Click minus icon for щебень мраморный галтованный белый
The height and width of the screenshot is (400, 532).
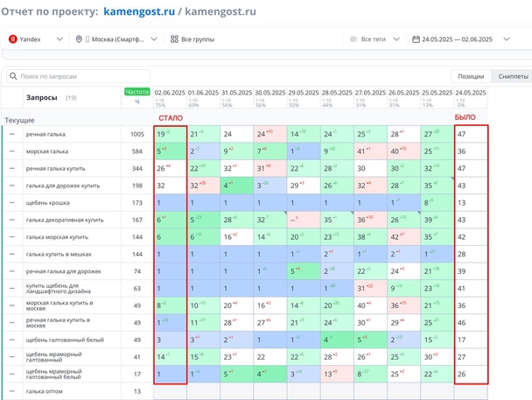[x=12, y=375]
